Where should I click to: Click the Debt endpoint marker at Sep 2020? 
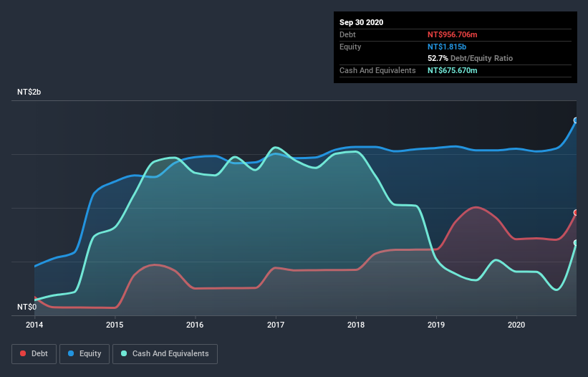click(576, 213)
